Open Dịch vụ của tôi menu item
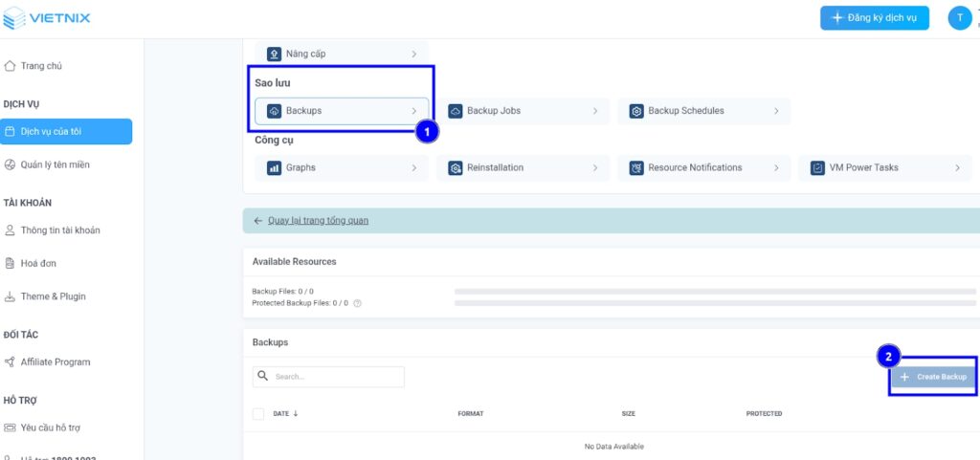This screenshot has width=980, height=460. pos(66,132)
